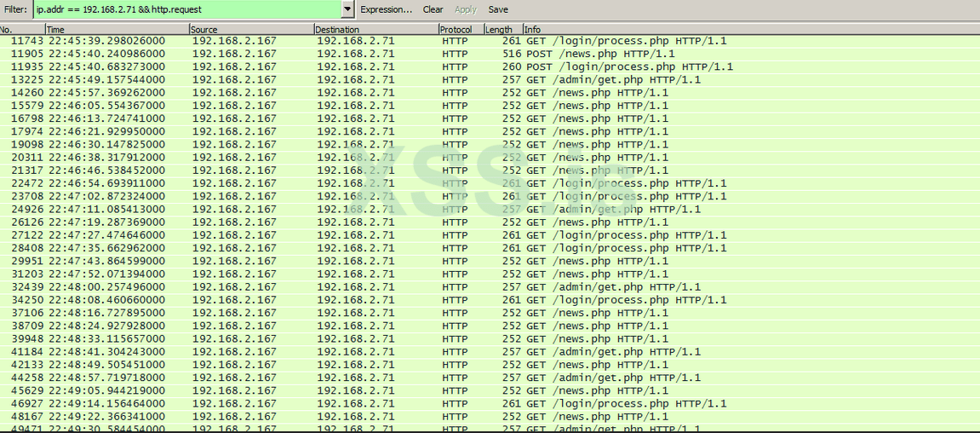Sort packets by the No. column header
Viewport: 980px width, 433px height.
pyautogui.click(x=22, y=30)
